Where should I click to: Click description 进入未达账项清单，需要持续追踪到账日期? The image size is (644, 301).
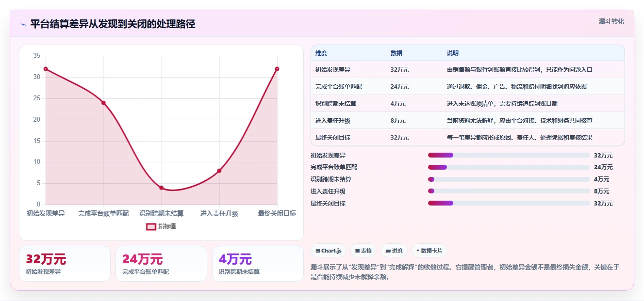[x=502, y=104]
